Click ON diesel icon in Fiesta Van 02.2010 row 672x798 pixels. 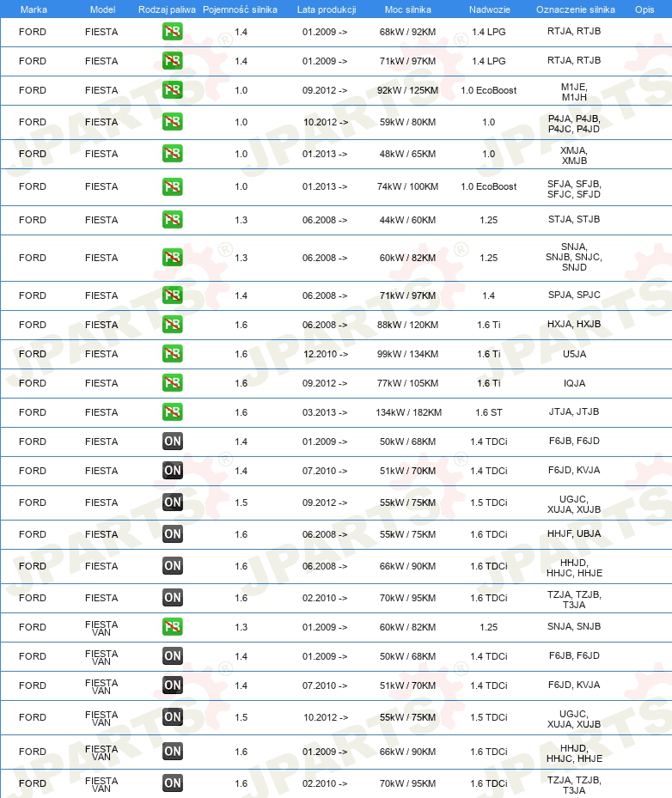pyautogui.click(x=173, y=783)
